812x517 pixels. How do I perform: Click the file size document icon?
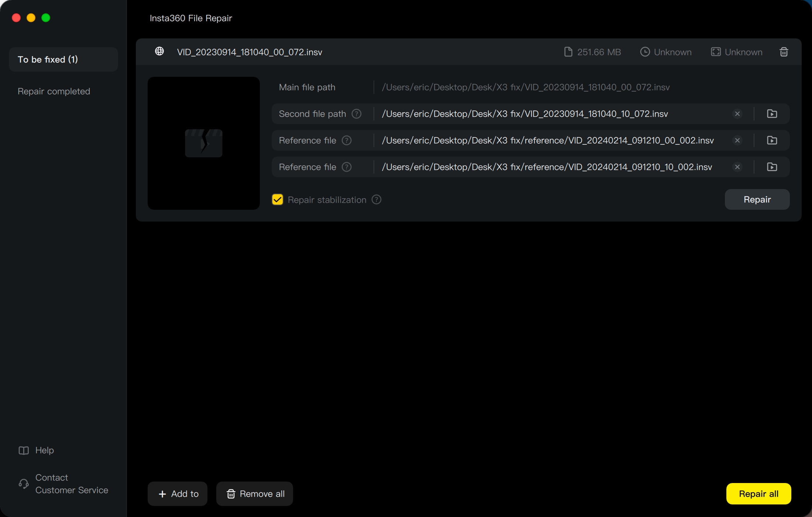[x=568, y=52]
